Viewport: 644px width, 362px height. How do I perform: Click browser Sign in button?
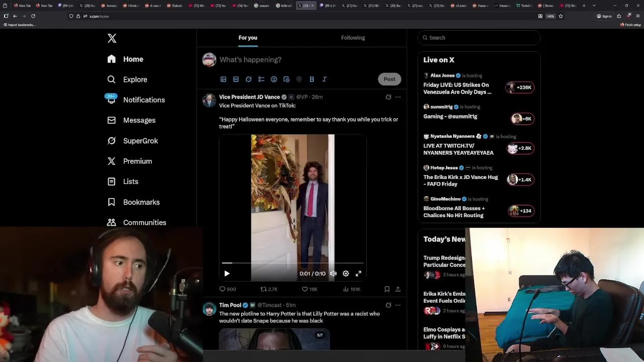click(x=604, y=16)
